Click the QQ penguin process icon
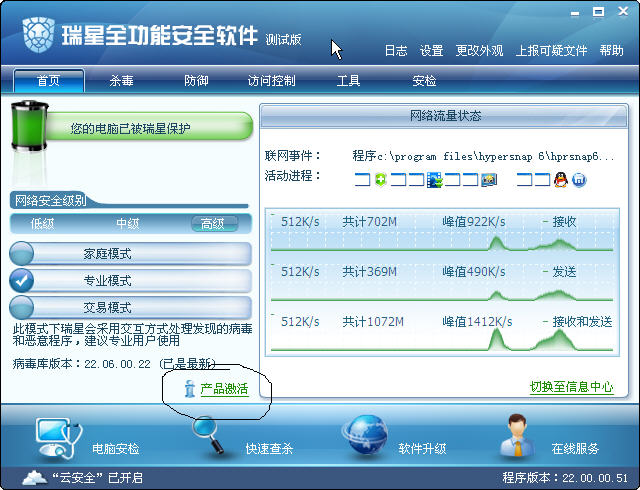Viewport: 640px width, 490px height. [x=561, y=180]
